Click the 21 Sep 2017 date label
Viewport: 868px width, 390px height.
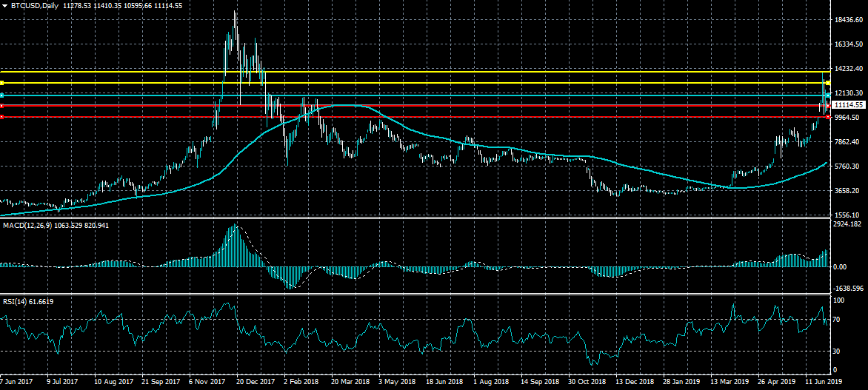[161, 382]
